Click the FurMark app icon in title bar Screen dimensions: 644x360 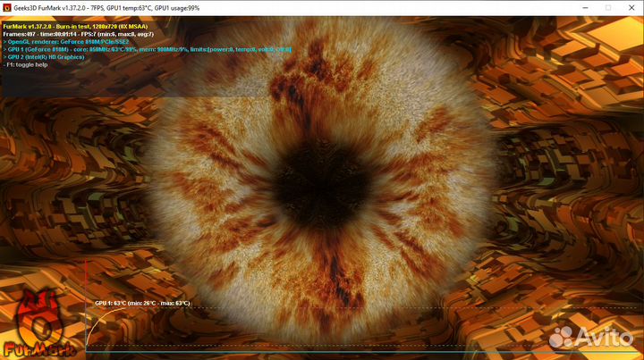(8, 7)
